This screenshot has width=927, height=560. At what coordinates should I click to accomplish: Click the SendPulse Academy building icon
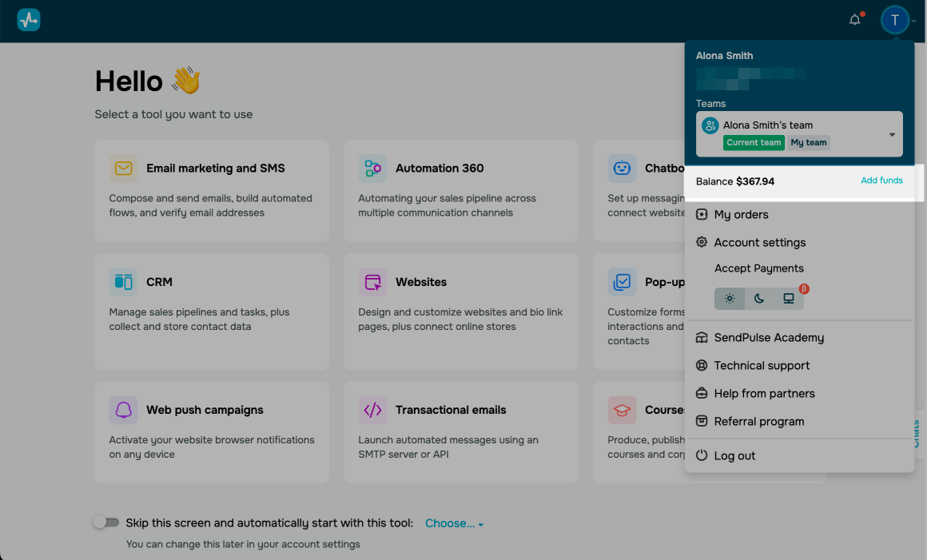[x=702, y=337]
